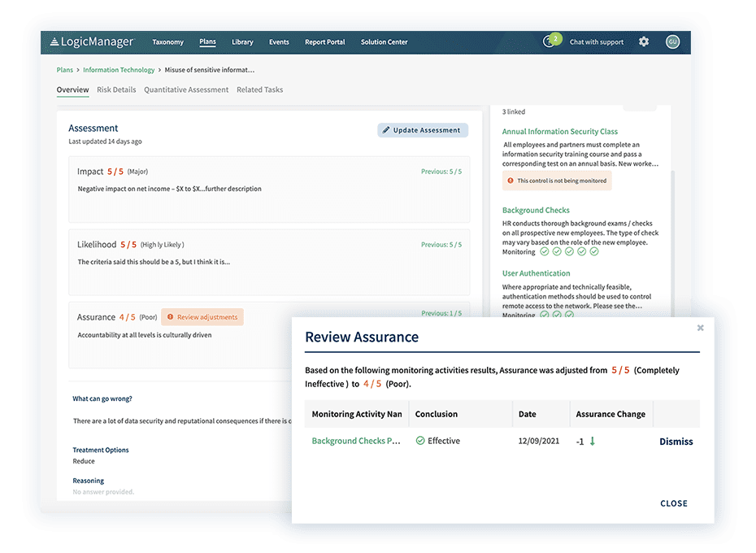Screen dimensions: 756x553
Task: Click the 'Reasoning' label
Action: pos(89,481)
